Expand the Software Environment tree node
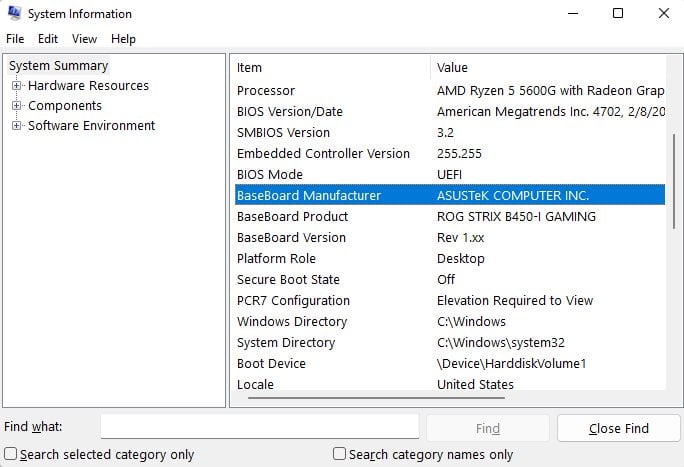 [17, 126]
